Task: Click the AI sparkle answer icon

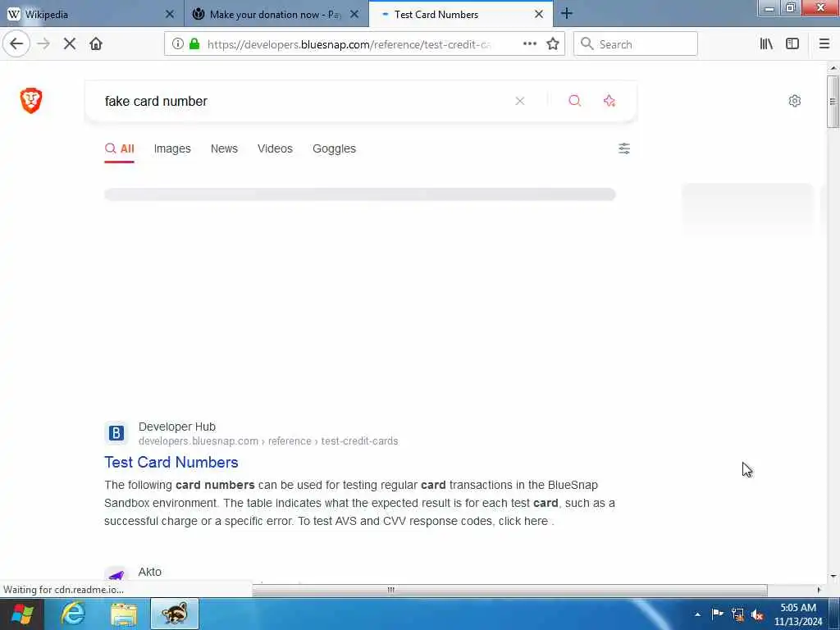Action: click(609, 101)
